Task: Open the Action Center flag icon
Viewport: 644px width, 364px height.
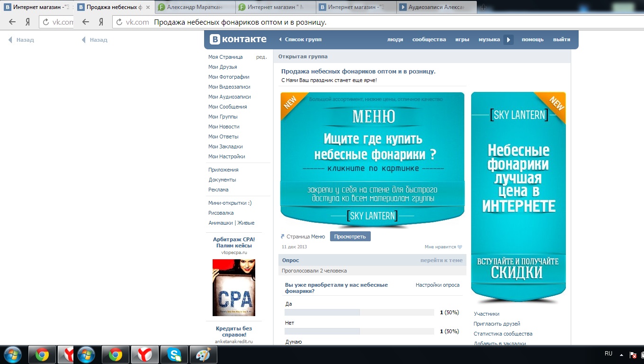Action: [633, 355]
